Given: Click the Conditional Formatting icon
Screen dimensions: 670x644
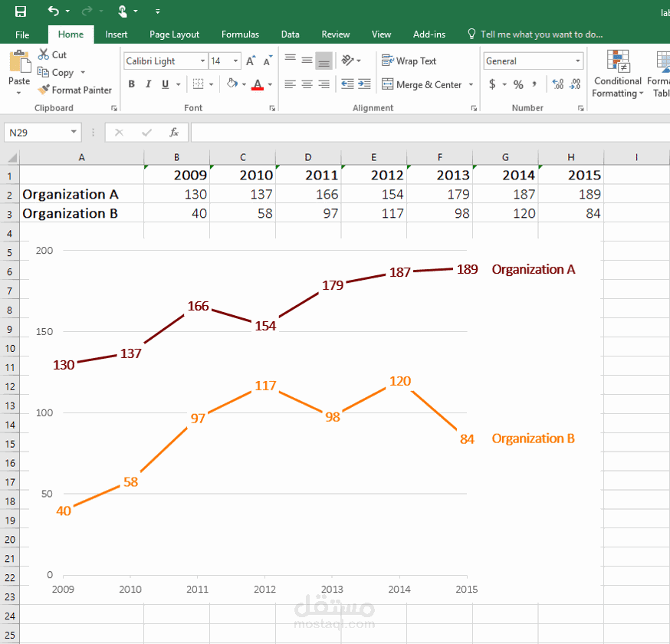Looking at the screenshot, I should point(617,61).
